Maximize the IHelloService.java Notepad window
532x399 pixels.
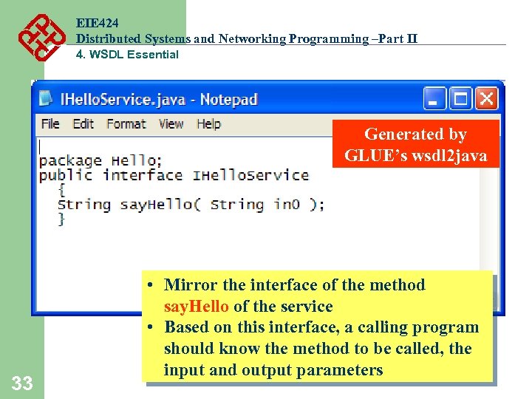coord(460,98)
